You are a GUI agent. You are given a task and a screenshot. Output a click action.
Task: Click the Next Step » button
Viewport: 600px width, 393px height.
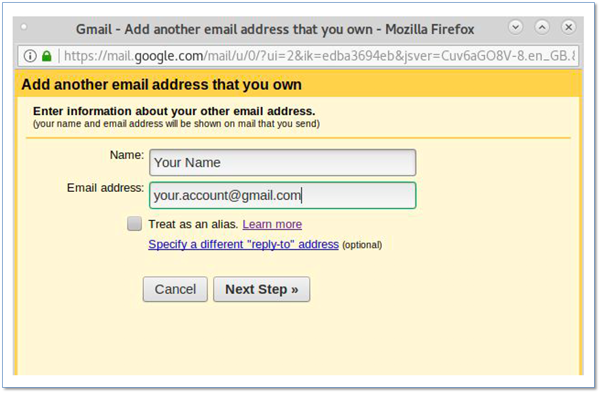point(262,289)
